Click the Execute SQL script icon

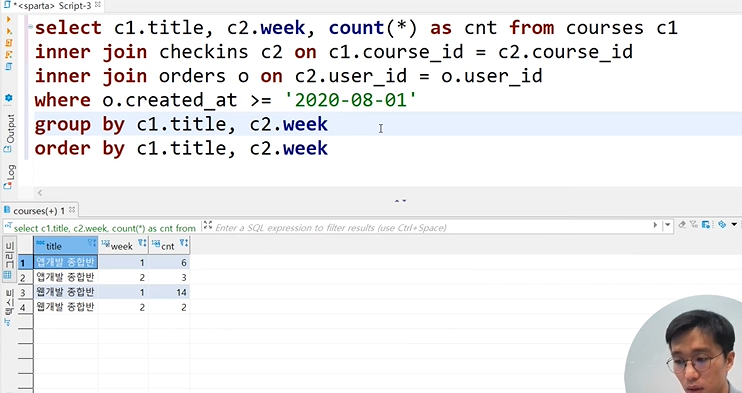tap(9, 43)
